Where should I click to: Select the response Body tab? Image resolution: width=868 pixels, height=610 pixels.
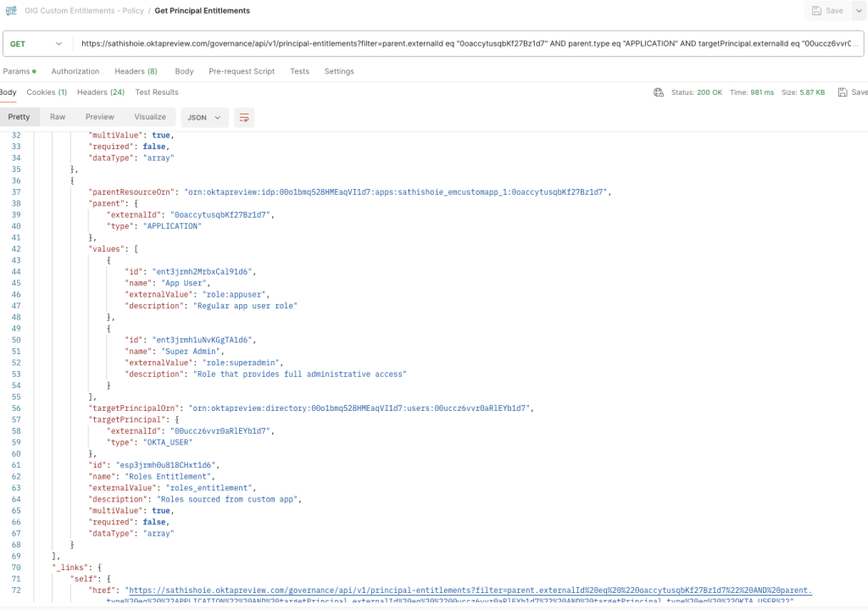point(8,92)
